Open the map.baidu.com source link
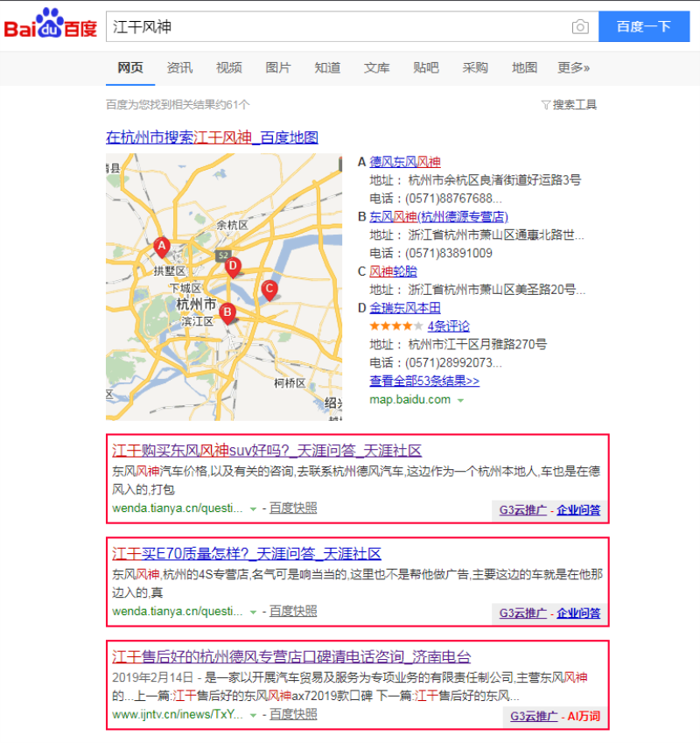This screenshot has width=700, height=743. tap(409, 399)
